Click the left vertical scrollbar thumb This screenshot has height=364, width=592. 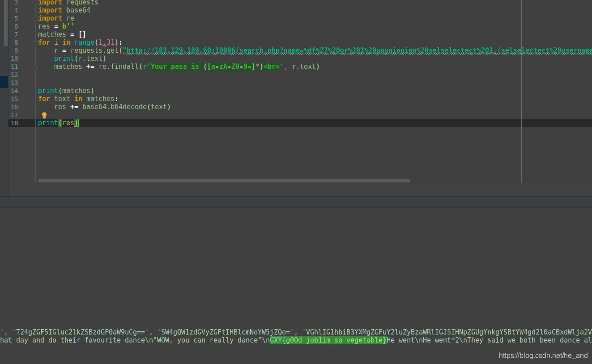pyautogui.click(x=6, y=23)
